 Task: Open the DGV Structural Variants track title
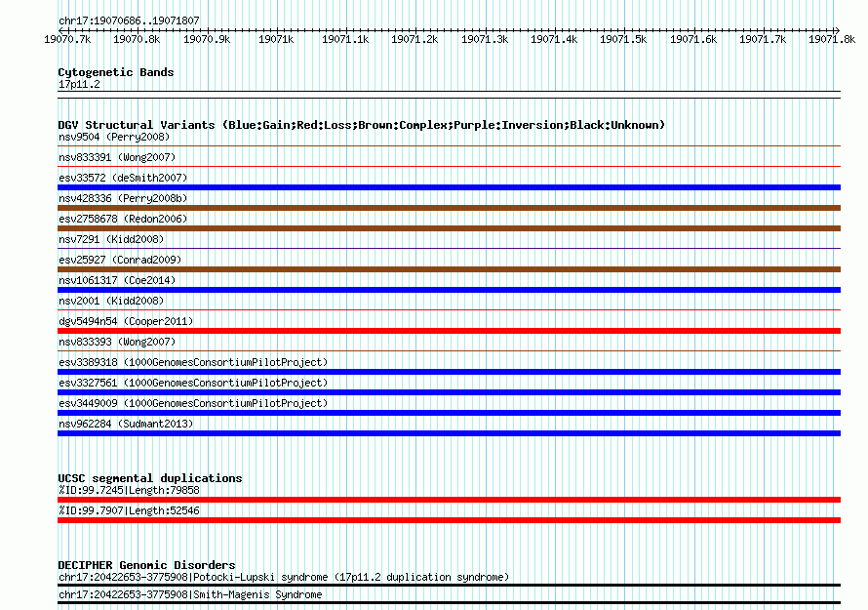[x=361, y=125]
